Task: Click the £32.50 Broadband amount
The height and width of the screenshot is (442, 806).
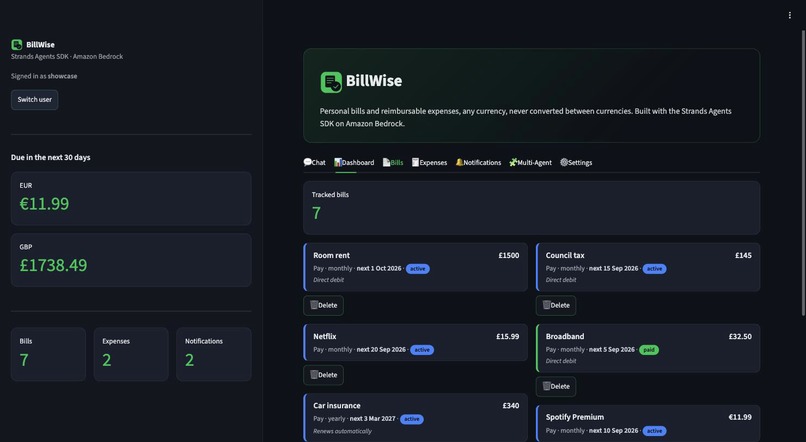Action: pyautogui.click(x=740, y=337)
